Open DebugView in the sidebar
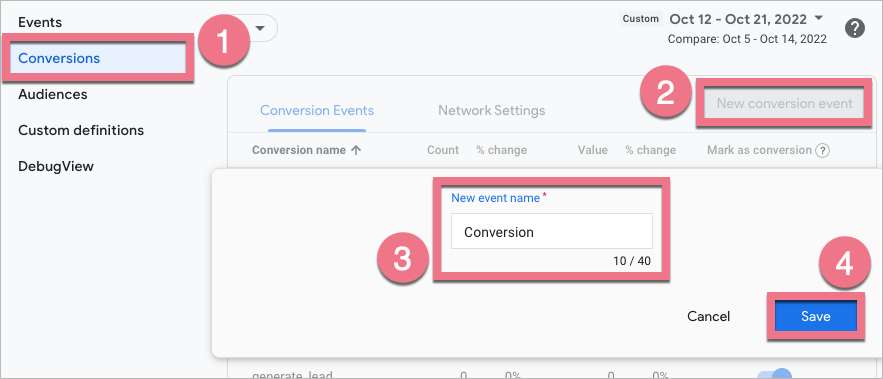 [x=56, y=166]
